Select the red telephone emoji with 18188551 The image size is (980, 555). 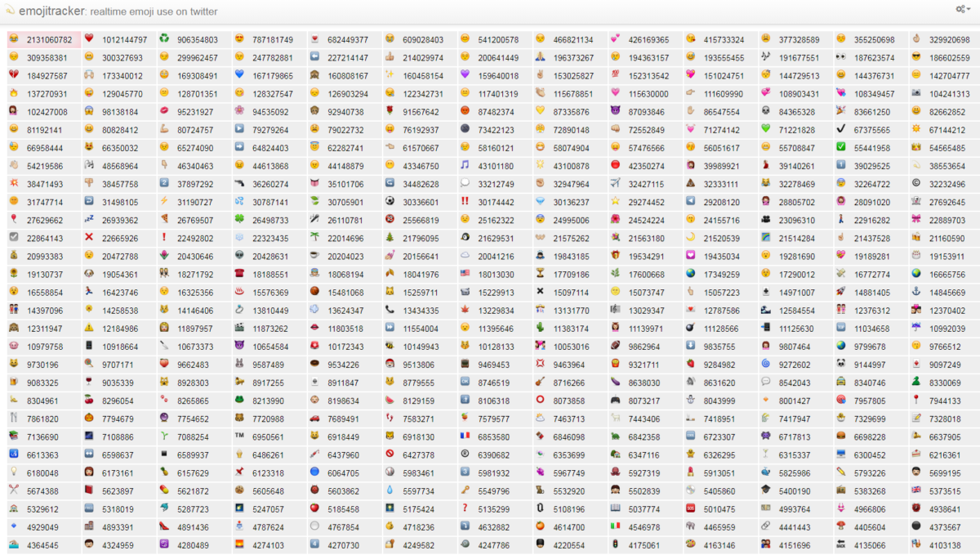(239, 273)
